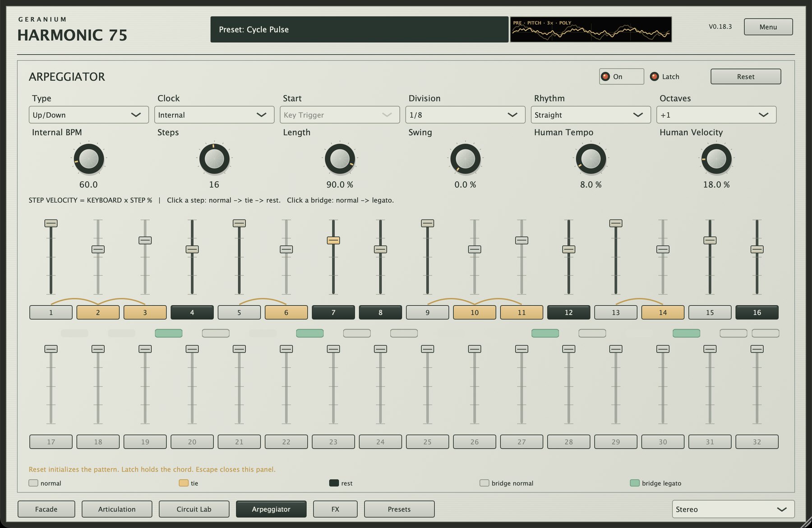Toggle the normal bridge between steps 15 and 16
The image size is (812, 528).
click(x=734, y=333)
